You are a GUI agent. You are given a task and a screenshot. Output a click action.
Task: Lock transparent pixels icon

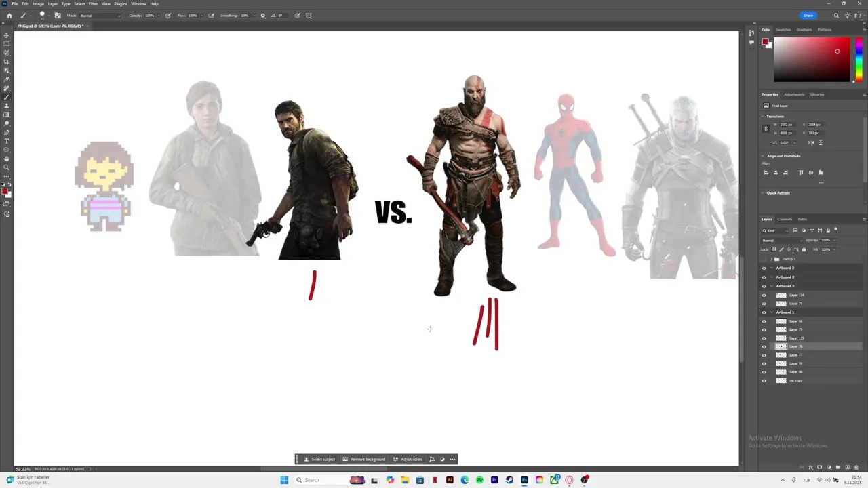(774, 249)
